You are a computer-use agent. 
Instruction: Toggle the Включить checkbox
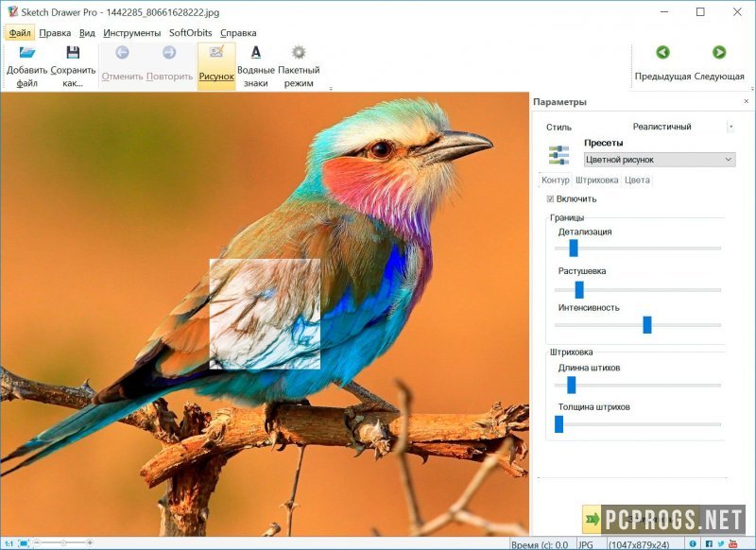550,198
